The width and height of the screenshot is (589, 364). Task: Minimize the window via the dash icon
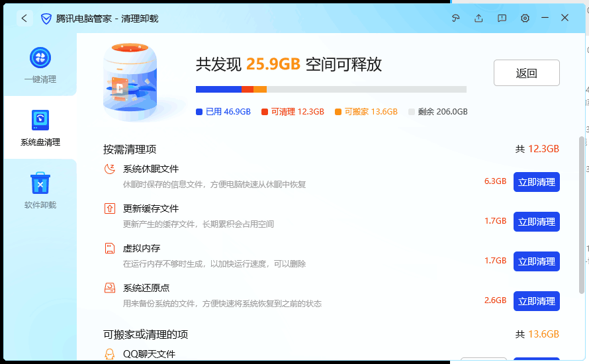(x=545, y=18)
